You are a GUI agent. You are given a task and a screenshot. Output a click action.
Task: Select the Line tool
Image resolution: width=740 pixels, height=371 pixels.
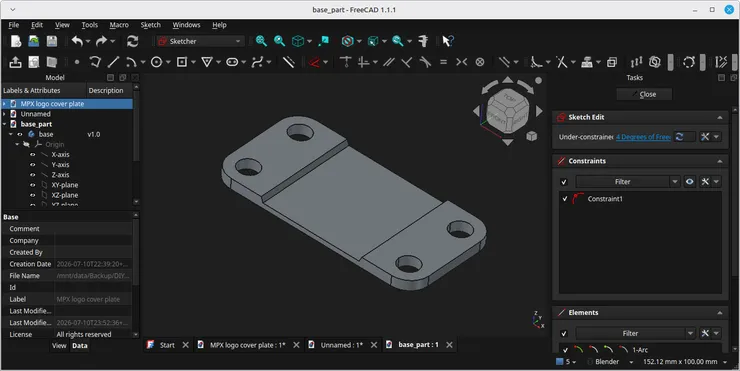(x=113, y=62)
